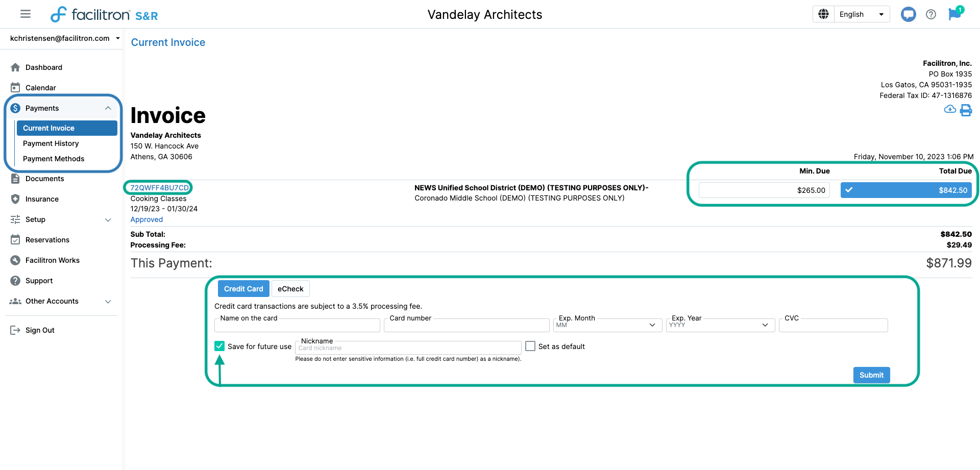The height and width of the screenshot is (470, 980).
Task: Submit the payment
Action: point(871,375)
